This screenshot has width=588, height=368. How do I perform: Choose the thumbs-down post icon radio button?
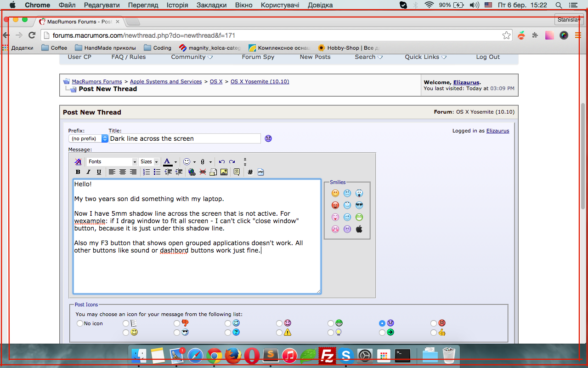[x=177, y=323]
